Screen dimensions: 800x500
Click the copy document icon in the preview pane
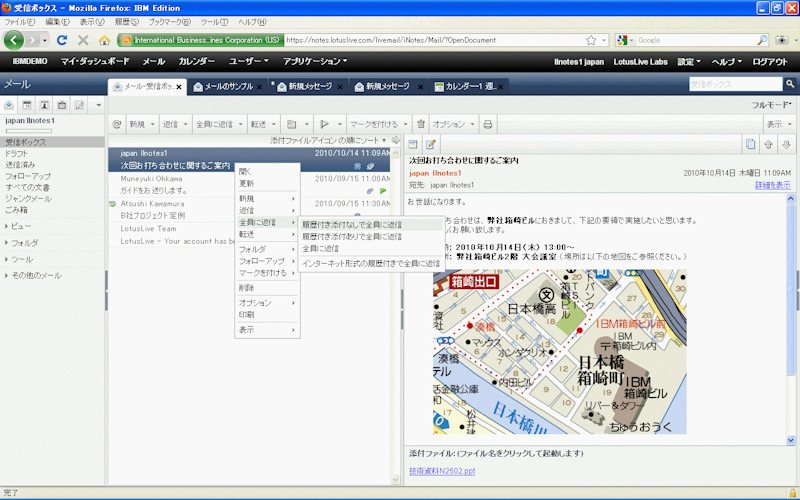tap(751, 144)
